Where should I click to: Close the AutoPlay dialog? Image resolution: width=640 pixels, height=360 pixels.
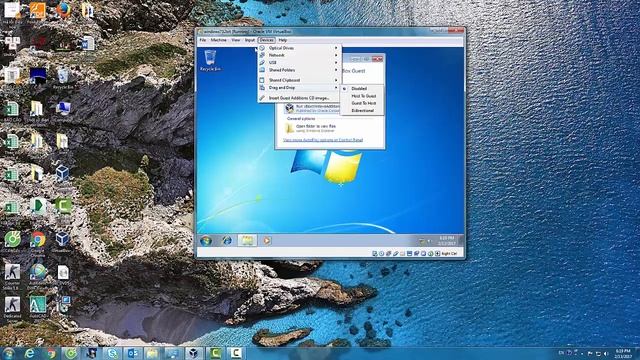[x=378, y=59]
